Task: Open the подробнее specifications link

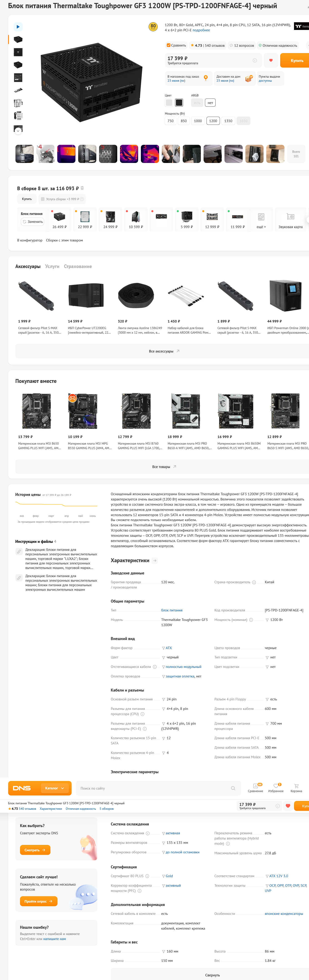Action: (201, 30)
